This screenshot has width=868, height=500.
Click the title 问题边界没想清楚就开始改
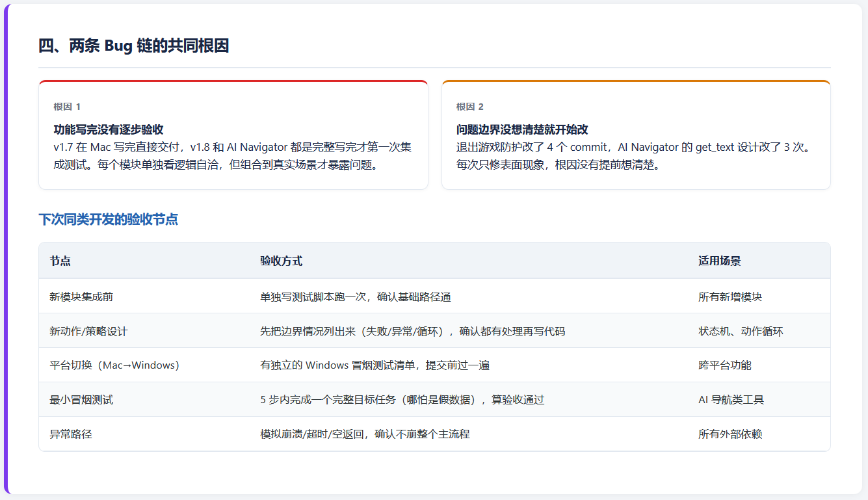[x=522, y=129]
